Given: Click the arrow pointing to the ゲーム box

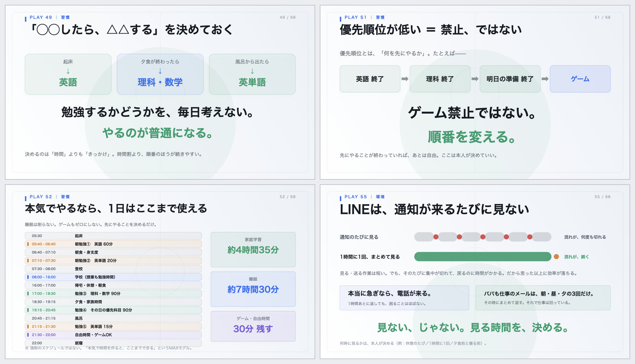Looking at the screenshot, I should [x=545, y=79].
